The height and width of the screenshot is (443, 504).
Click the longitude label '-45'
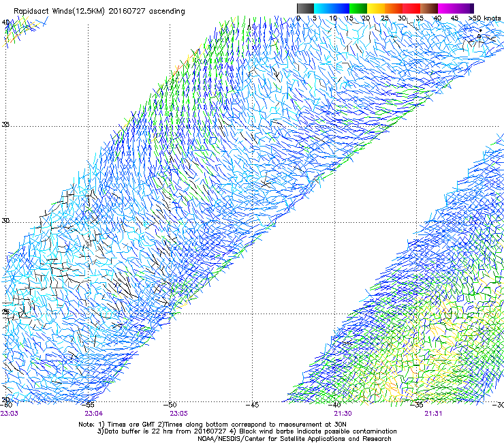252,405
